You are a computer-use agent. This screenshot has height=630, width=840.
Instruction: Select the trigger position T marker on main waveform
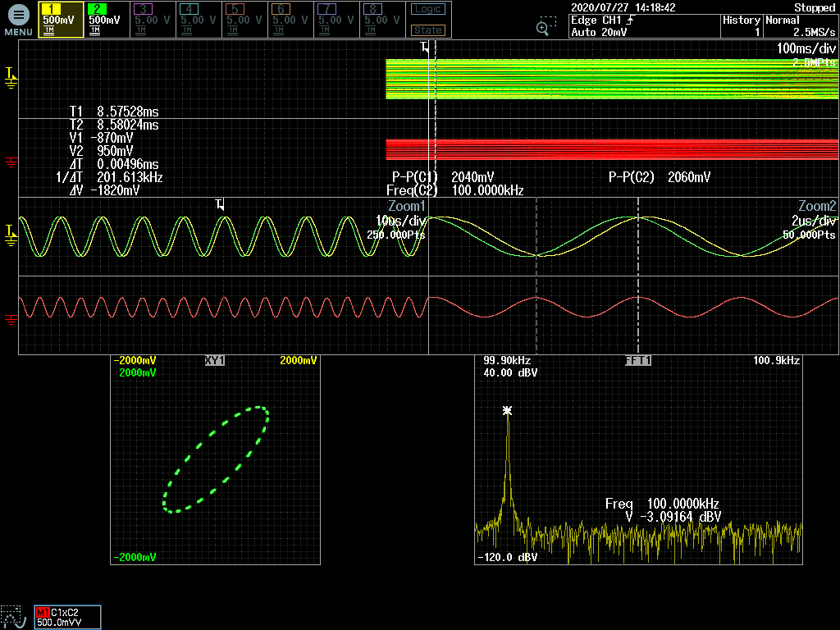(x=425, y=47)
